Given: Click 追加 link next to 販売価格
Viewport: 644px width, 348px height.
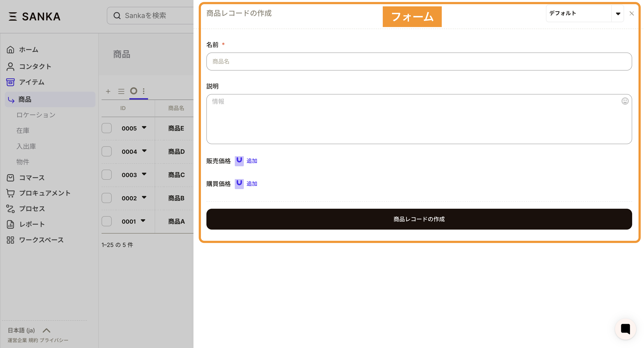Looking at the screenshot, I should [x=252, y=161].
